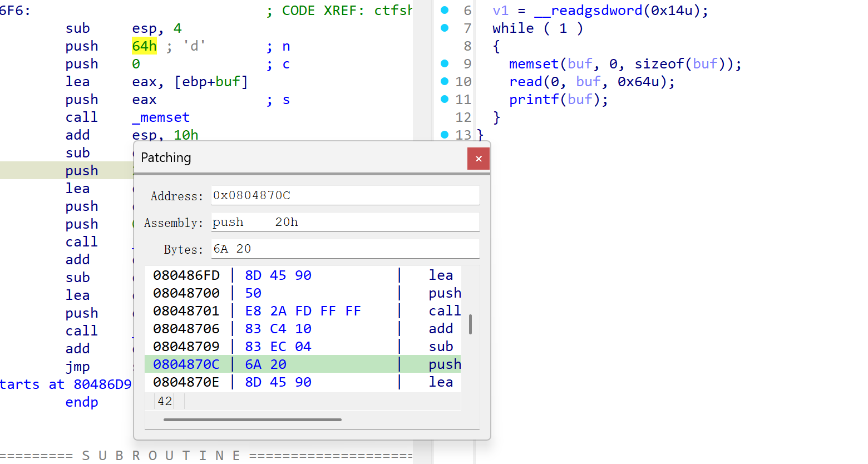Select row 08048709 sub instruction

[x=300, y=347]
